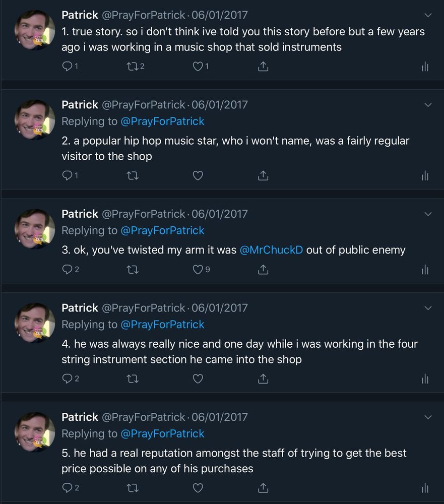View analytics for tweet 4
Viewport: 444px width, 504px height.
click(425, 379)
